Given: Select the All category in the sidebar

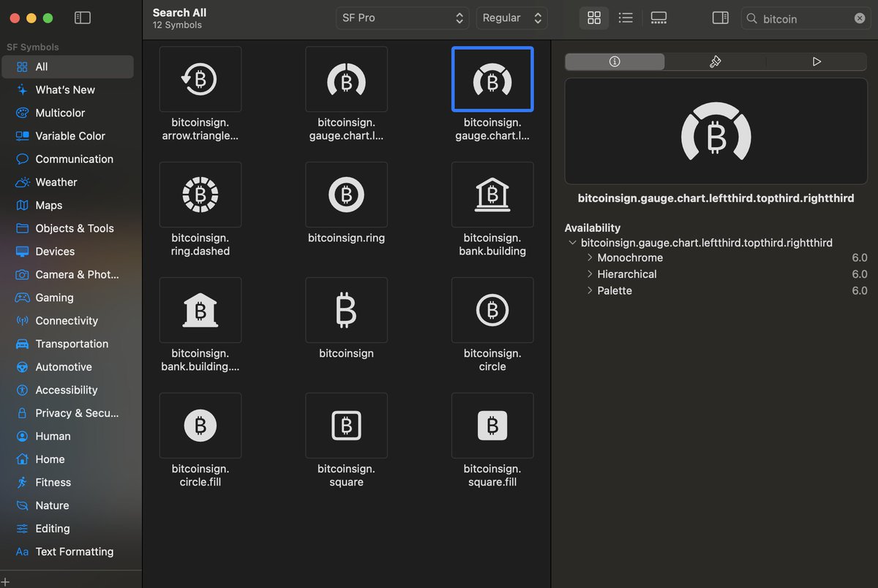Looking at the screenshot, I should click(68, 67).
